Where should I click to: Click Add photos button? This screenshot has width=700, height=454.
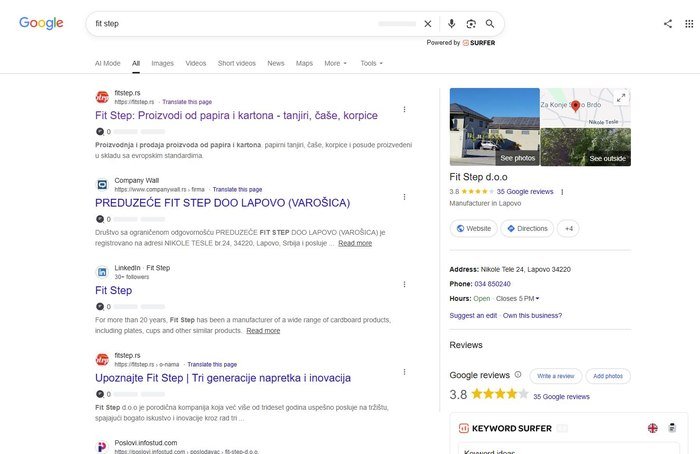tap(608, 376)
